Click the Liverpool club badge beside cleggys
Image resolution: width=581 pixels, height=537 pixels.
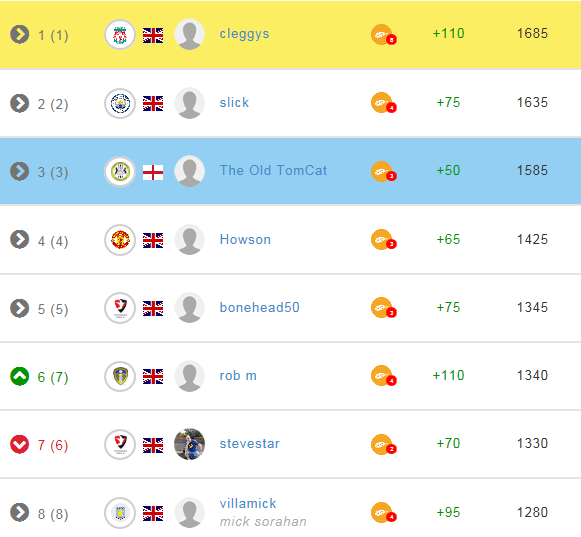[120, 35]
